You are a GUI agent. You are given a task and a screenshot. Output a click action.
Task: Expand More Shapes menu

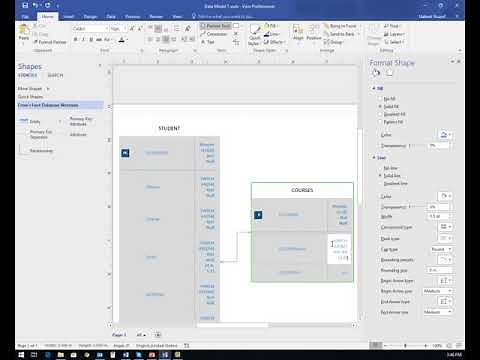tap(34, 89)
